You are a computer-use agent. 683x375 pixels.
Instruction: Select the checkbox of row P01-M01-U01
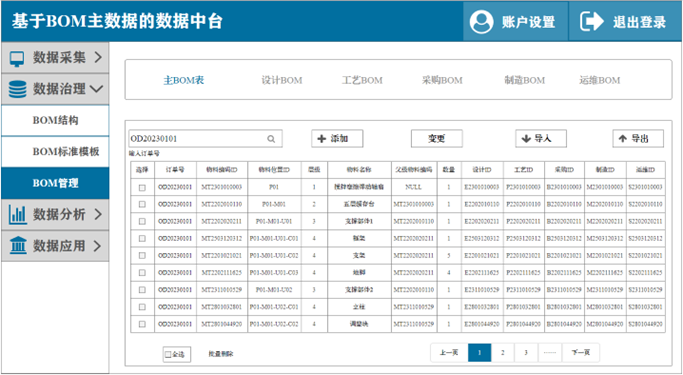[x=142, y=222]
